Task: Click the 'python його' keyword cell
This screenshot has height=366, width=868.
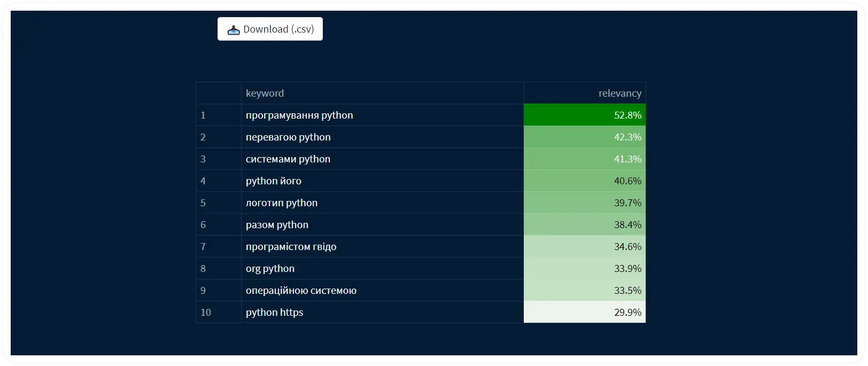Action: [x=382, y=181]
